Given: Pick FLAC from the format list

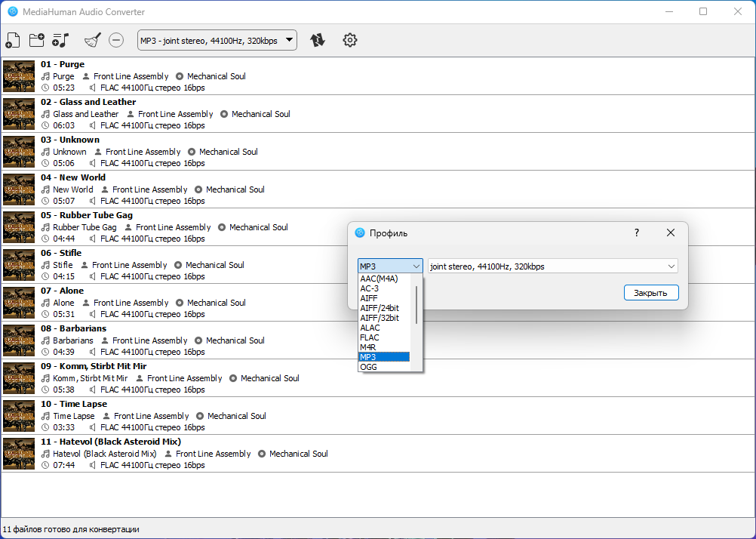Looking at the screenshot, I should (384, 337).
